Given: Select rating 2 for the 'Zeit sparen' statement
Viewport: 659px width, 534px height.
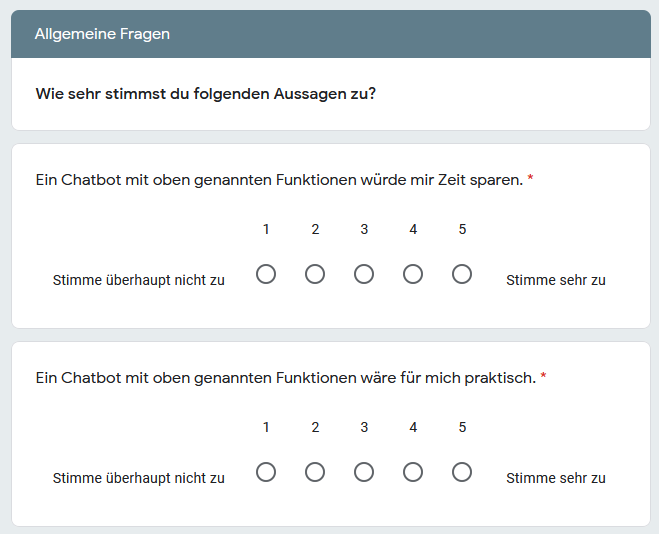Looking at the screenshot, I should pyautogui.click(x=315, y=274).
